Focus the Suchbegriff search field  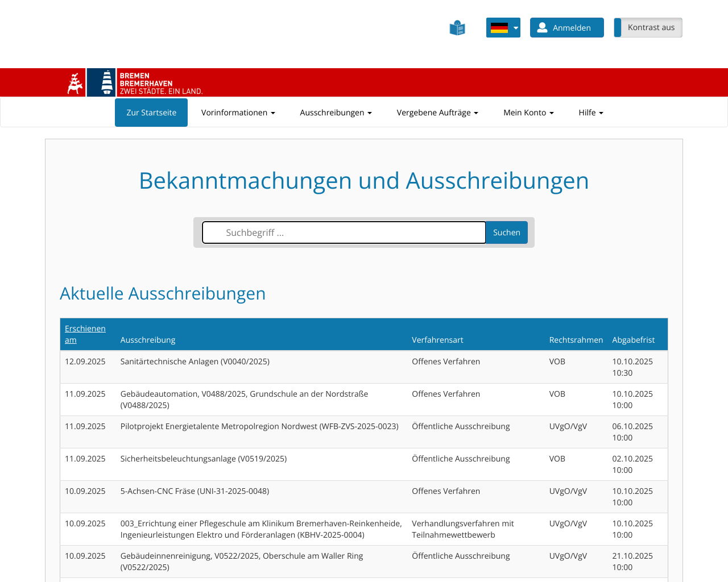(344, 232)
